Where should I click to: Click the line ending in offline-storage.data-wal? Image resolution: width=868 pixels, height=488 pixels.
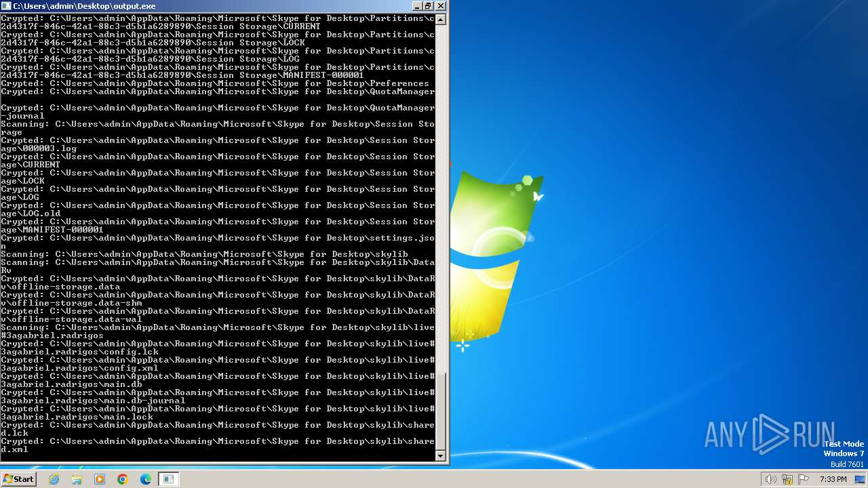pyautogui.click(x=218, y=315)
